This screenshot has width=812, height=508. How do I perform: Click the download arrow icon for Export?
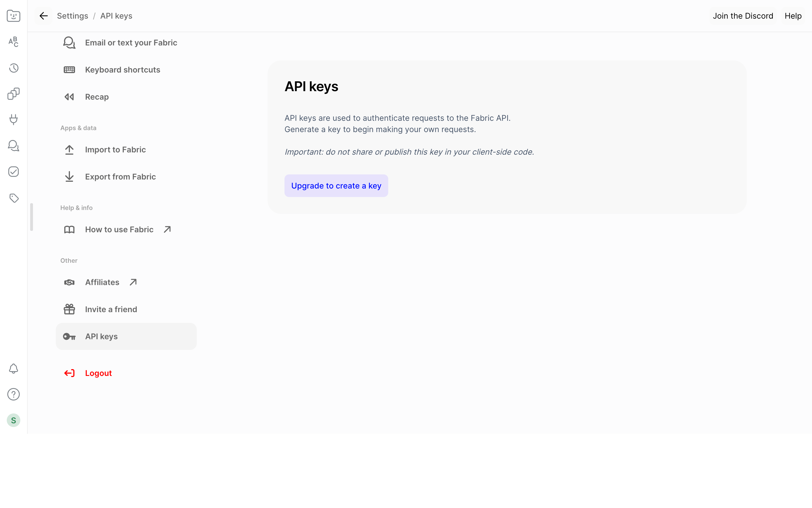tap(69, 177)
